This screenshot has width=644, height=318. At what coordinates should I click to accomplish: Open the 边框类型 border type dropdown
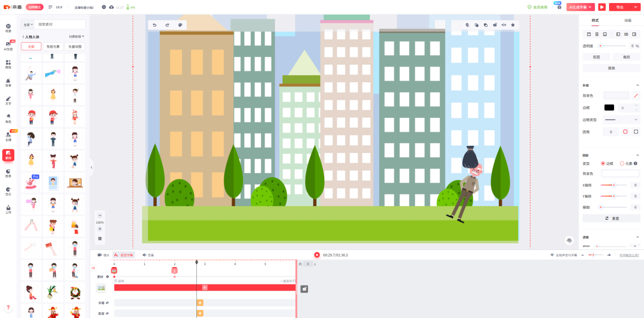click(621, 120)
